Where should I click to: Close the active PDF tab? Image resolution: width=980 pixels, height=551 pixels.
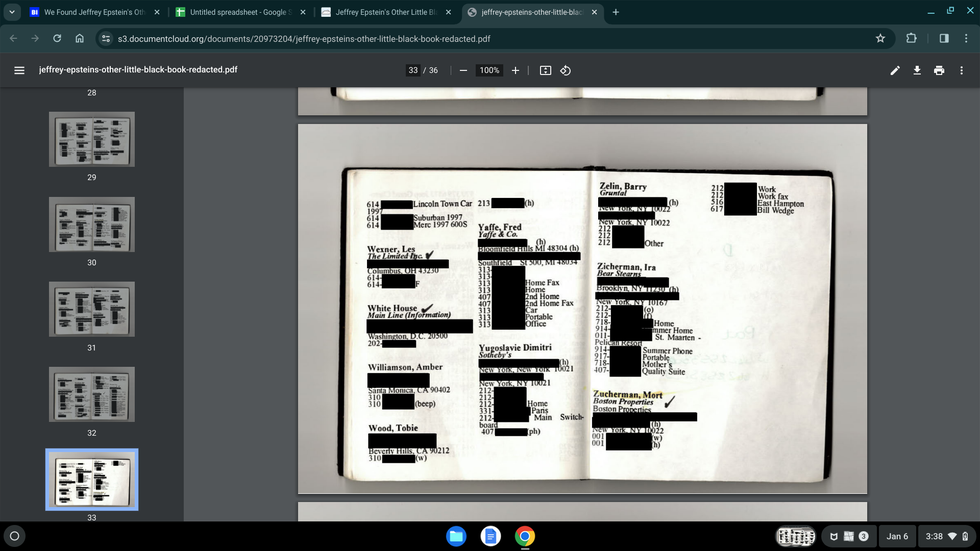pyautogui.click(x=594, y=12)
